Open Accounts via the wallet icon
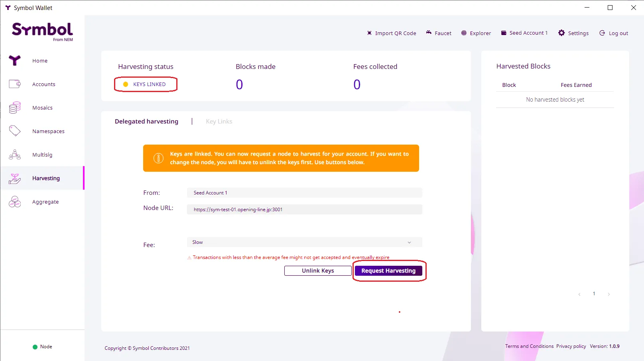 [x=15, y=84]
